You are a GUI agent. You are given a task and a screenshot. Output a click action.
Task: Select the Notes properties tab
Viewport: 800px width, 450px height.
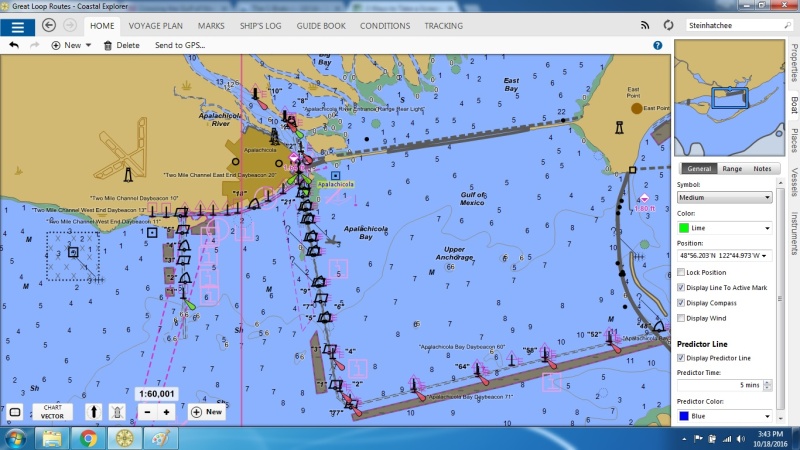(x=762, y=168)
